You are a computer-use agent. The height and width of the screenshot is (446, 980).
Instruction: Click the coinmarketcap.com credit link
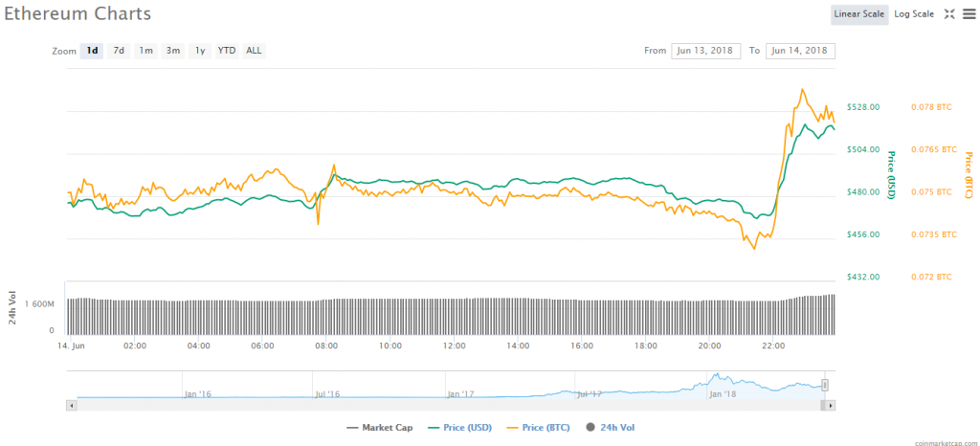coord(947,441)
